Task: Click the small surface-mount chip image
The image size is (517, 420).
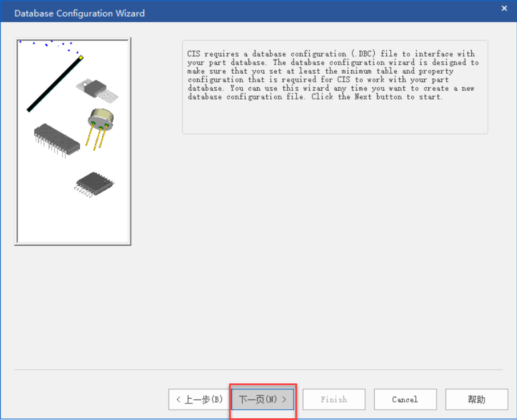Action: point(94,183)
